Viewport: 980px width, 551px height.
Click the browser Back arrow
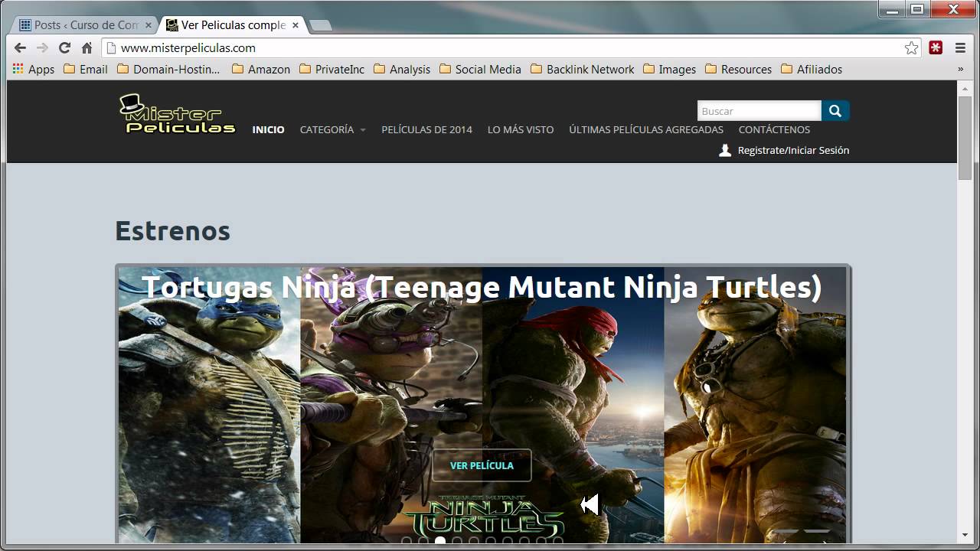(x=21, y=47)
